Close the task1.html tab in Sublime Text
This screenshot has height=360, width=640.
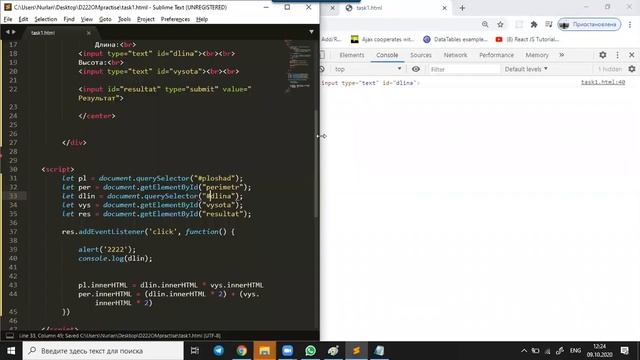[89, 33]
